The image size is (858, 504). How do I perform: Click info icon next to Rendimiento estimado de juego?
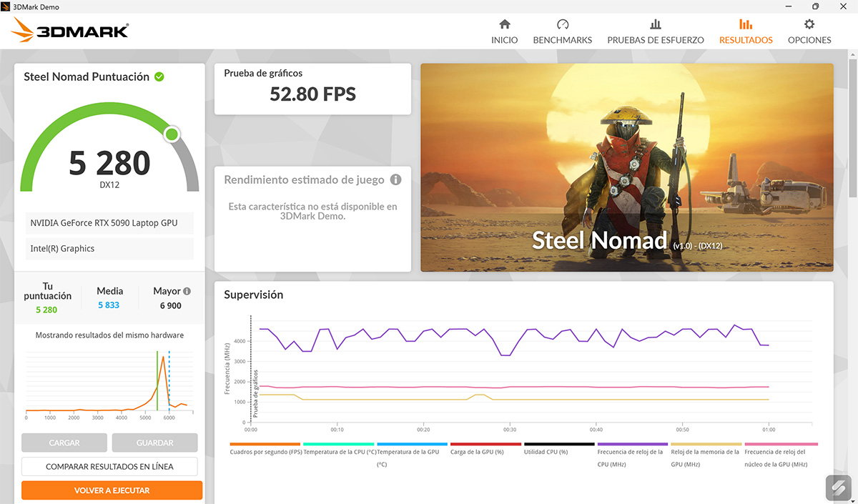(395, 179)
